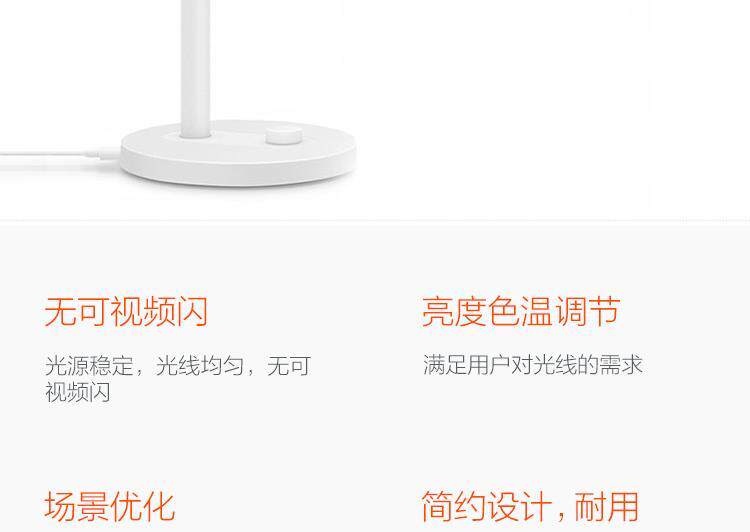Viewport: 750px width, 532px height.
Task: Click the second line text 视频闪
Action: pos(78,392)
